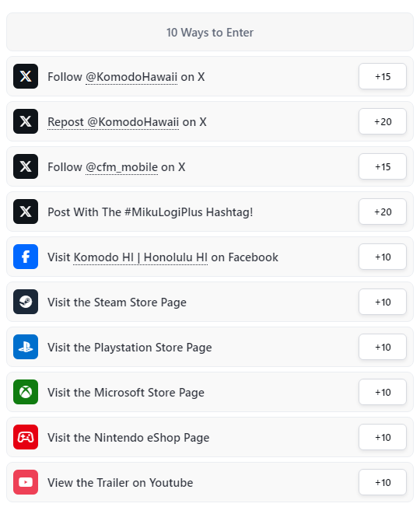Click the X icon beside the #MikuLogiPlus post entry
The width and height of the screenshot is (420, 507).
click(26, 212)
